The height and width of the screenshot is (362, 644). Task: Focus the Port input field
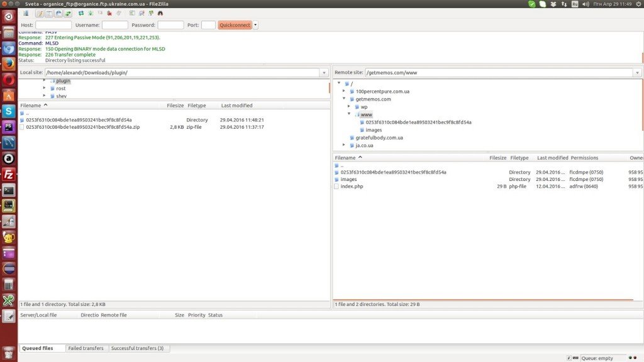coord(208,25)
